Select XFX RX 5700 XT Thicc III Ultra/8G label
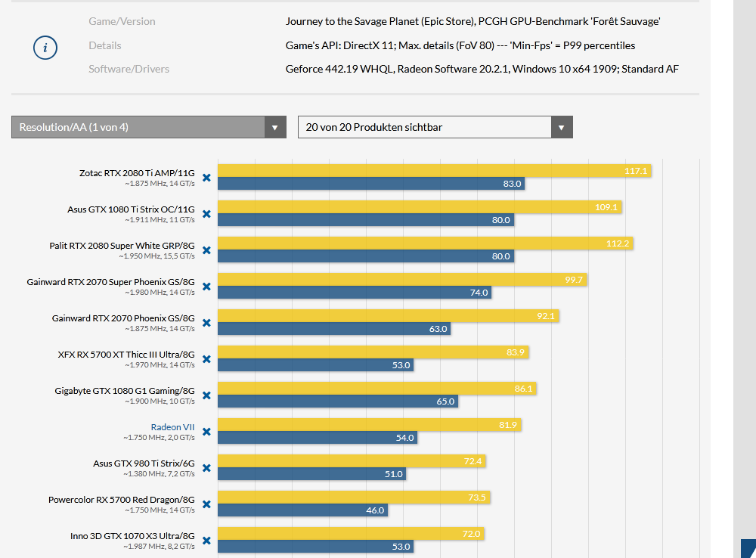The height and width of the screenshot is (558, 756). (x=126, y=355)
